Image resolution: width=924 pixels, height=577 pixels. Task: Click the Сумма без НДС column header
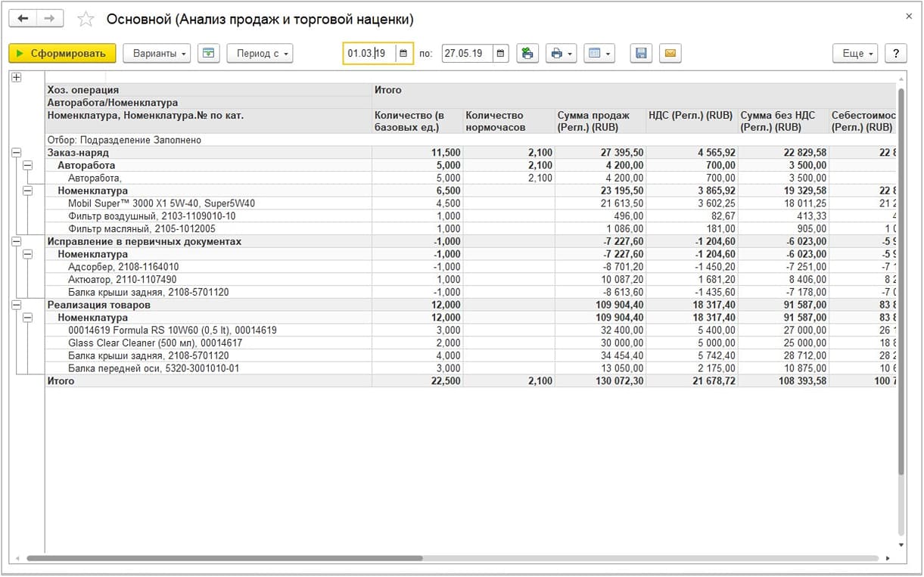pyautogui.click(x=783, y=121)
